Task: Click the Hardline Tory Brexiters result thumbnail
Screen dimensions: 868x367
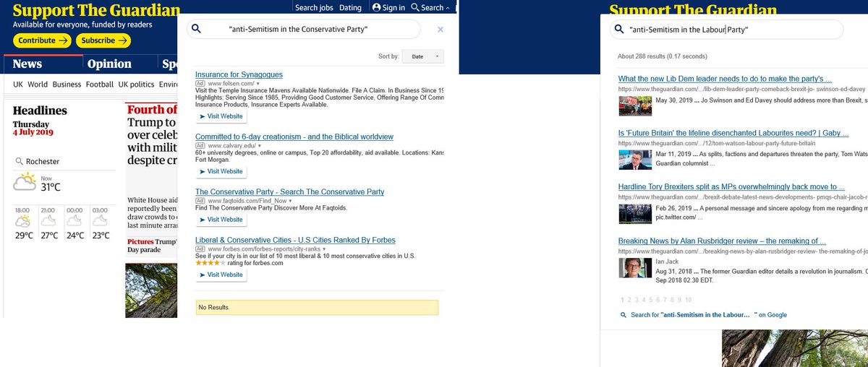Action: (635, 214)
